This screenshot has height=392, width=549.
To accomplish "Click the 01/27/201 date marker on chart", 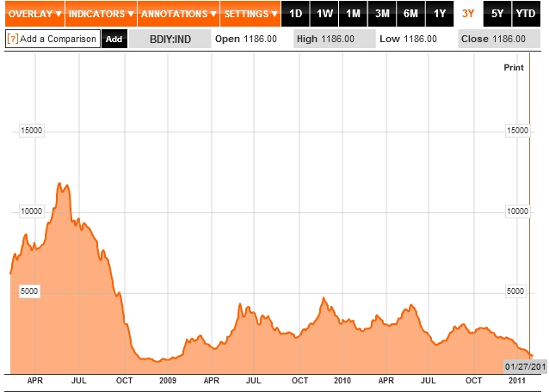I will point(525,366).
